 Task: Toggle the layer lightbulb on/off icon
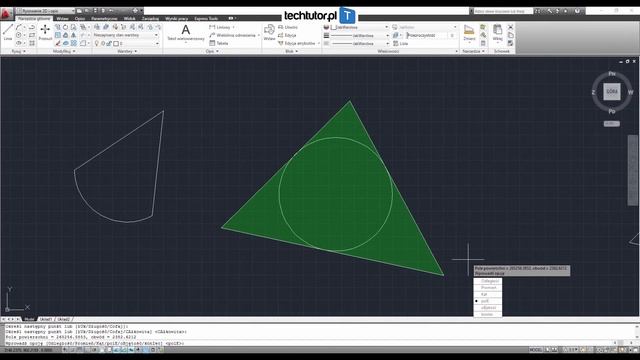coord(97,43)
